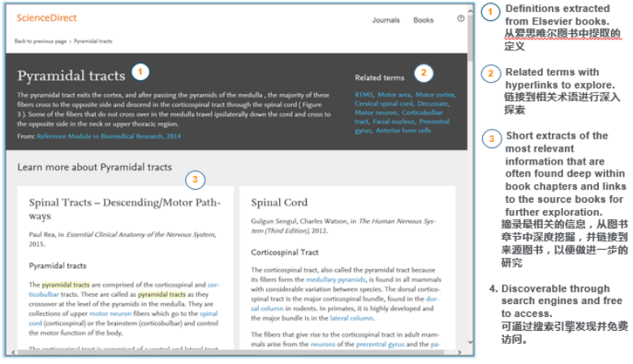
Task: Open the Motor area related term
Action: pos(394,95)
